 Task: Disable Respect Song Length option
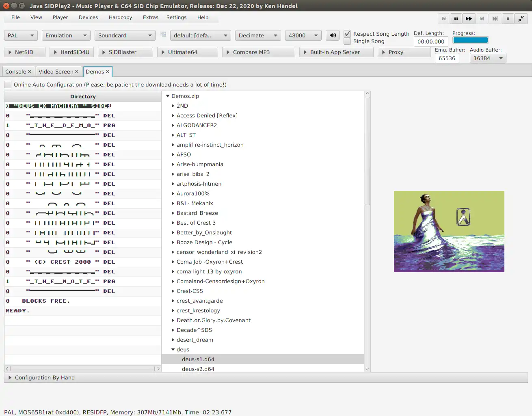347,34
